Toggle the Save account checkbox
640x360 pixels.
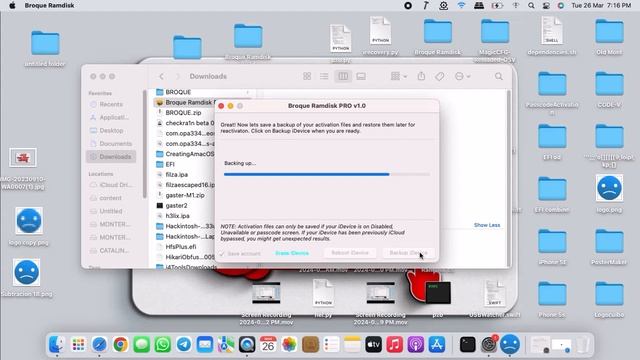coord(222,253)
